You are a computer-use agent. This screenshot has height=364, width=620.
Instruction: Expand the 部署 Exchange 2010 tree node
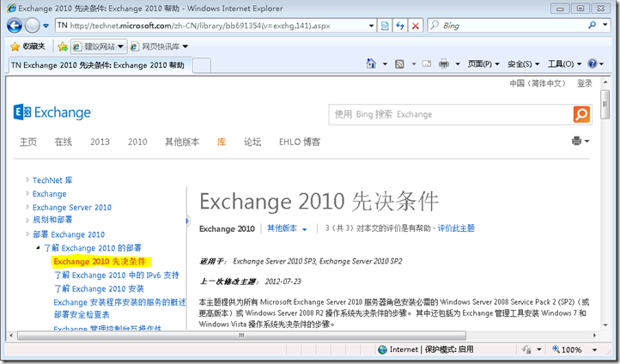tap(27, 234)
